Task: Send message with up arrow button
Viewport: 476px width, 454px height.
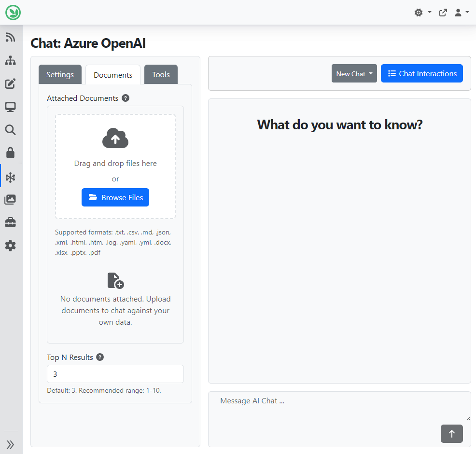Action: [x=452, y=434]
